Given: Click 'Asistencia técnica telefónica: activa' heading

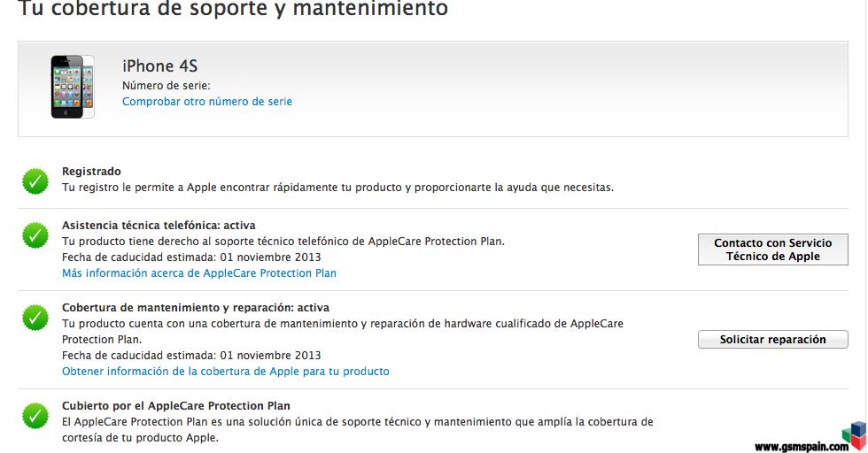Looking at the screenshot, I should (159, 226).
